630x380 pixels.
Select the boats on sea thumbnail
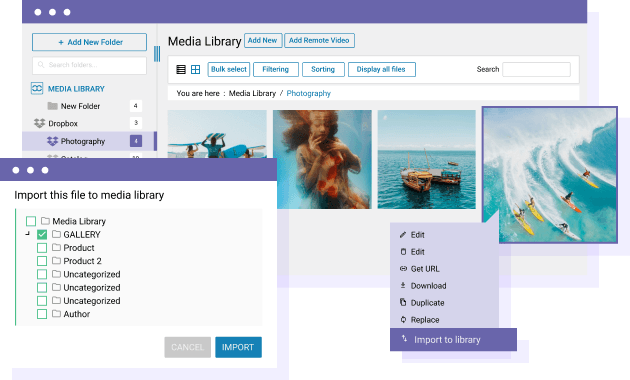click(x=427, y=159)
